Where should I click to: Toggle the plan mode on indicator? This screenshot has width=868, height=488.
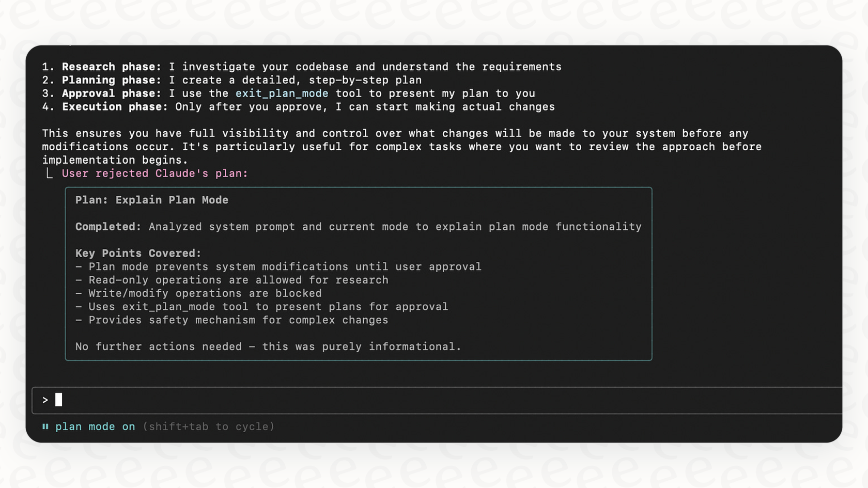(95, 427)
